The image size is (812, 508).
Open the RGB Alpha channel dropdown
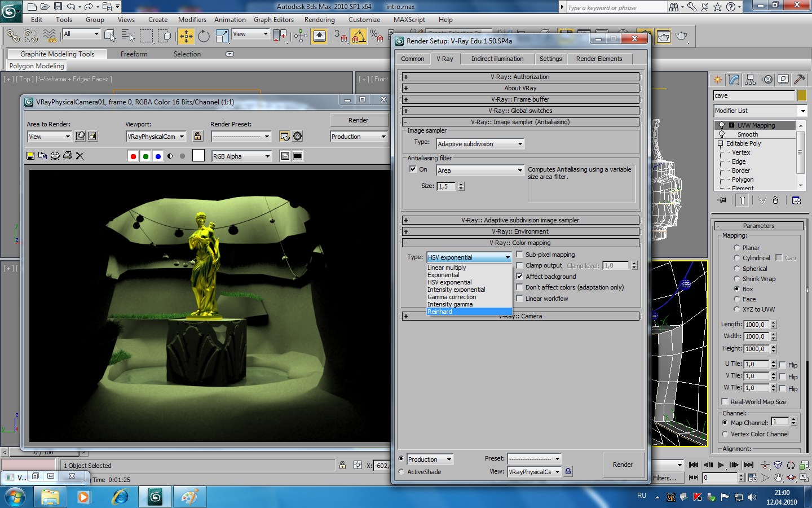coord(241,156)
